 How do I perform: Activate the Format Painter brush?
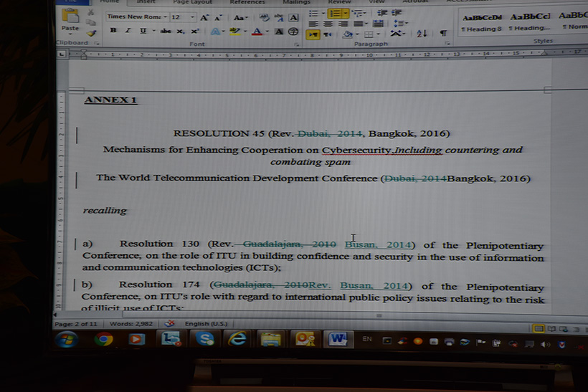(91, 34)
